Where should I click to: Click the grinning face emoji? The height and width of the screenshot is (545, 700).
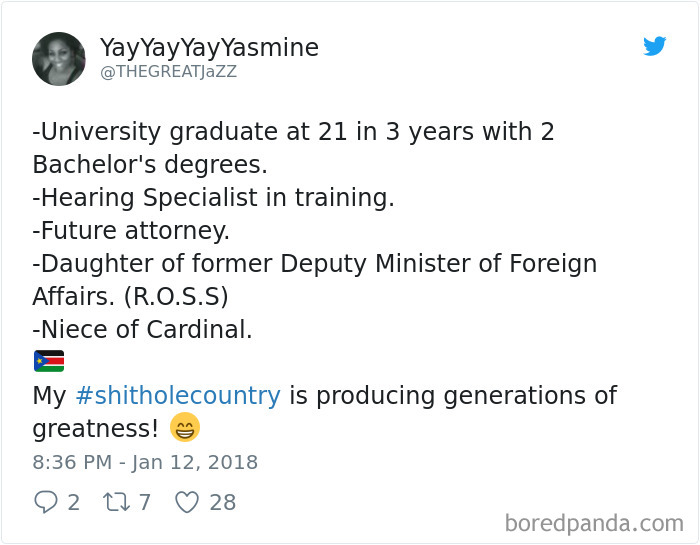[x=185, y=427]
